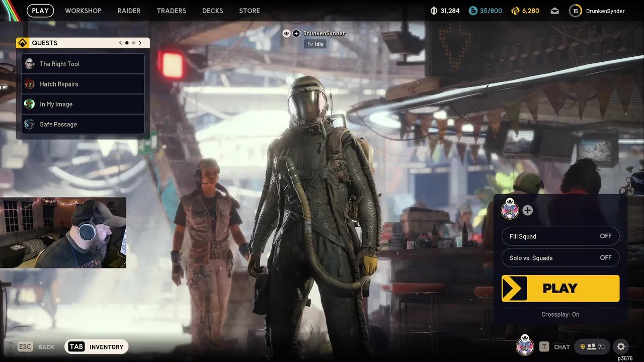This screenshot has height=362, width=644.
Task: Click plus icon beside DrunkenSynder nameplate
Action: tap(296, 33)
